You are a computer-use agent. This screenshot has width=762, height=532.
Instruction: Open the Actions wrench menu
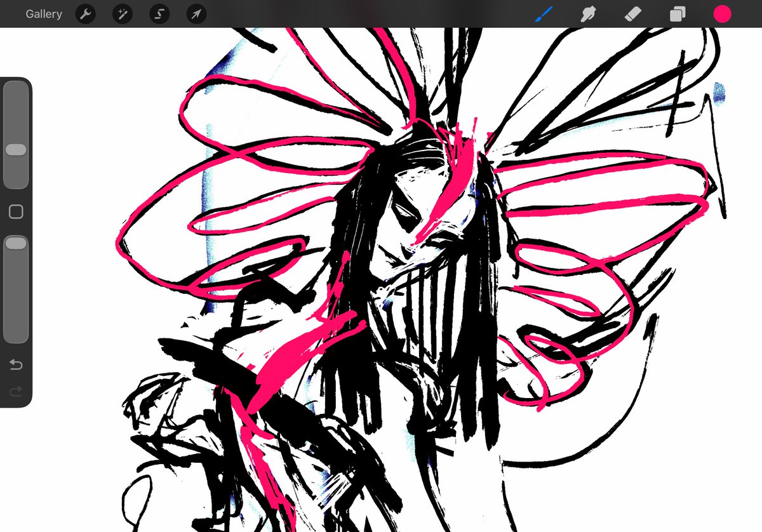[86, 14]
